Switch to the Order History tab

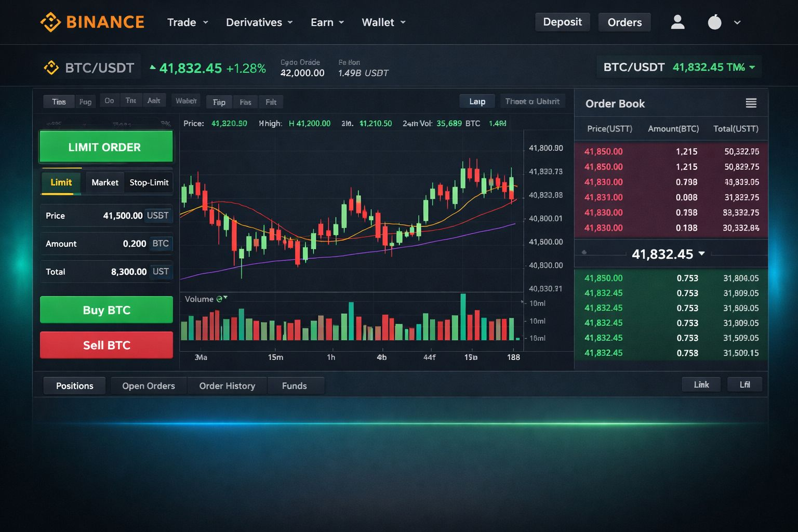tap(227, 385)
